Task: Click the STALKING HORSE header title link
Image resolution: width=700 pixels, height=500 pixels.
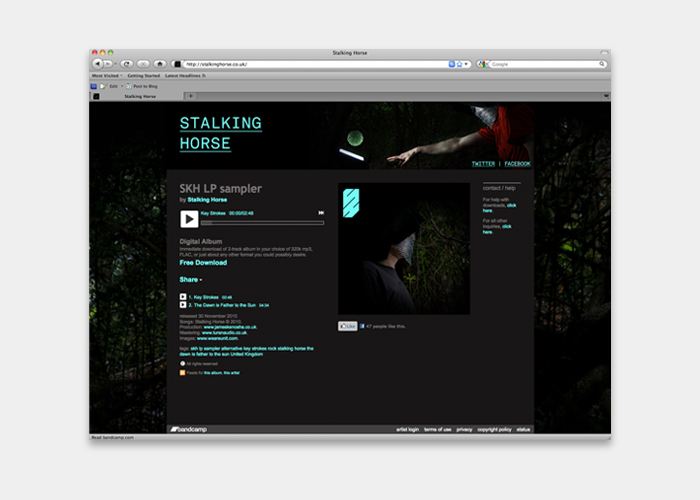Action: (x=221, y=133)
